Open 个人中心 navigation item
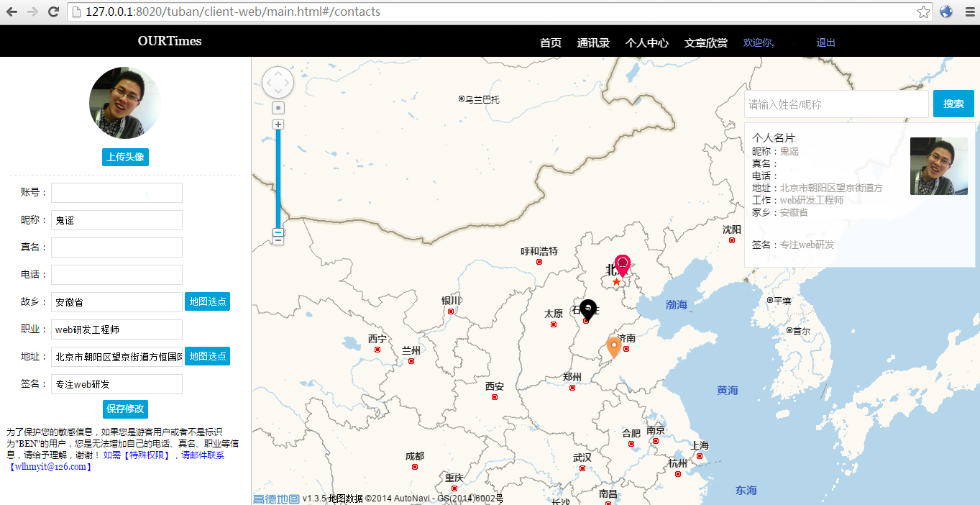Screen dimensions: 980x505 [647, 43]
